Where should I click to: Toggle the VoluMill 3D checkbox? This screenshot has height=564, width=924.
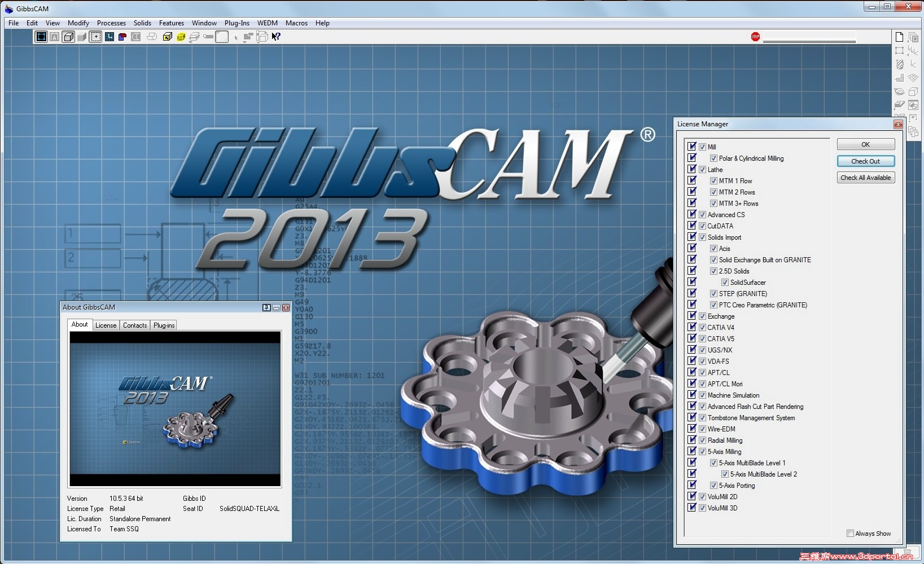pos(703,508)
